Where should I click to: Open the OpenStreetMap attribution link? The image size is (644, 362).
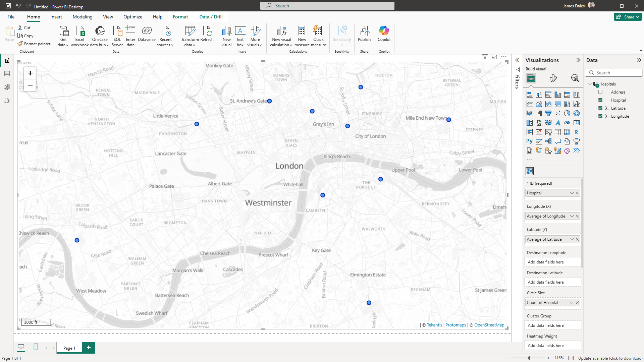489,325
